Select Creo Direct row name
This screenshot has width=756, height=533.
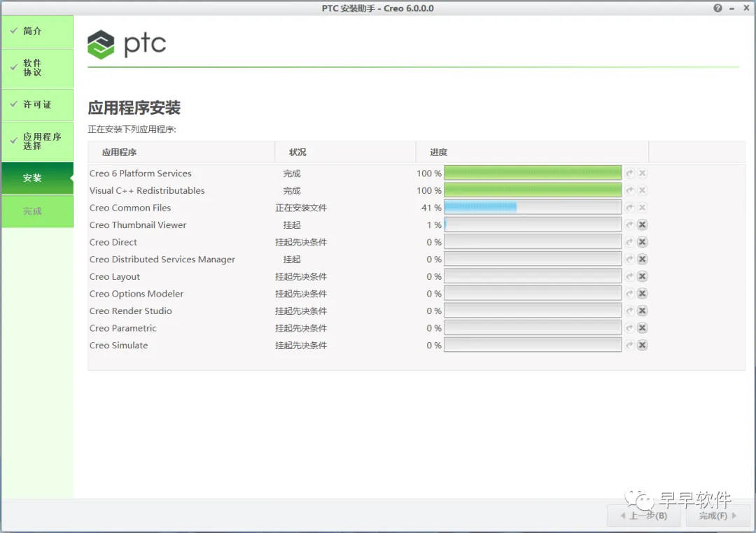click(x=113, y=242)
